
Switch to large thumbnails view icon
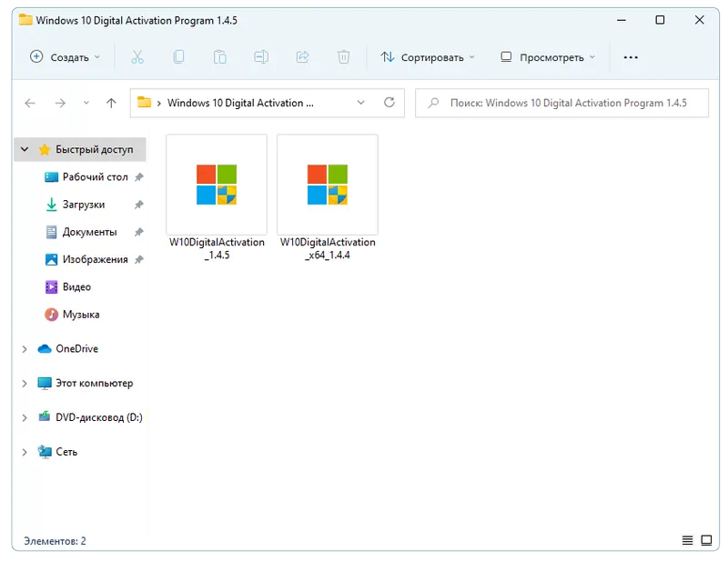[706, 540]
